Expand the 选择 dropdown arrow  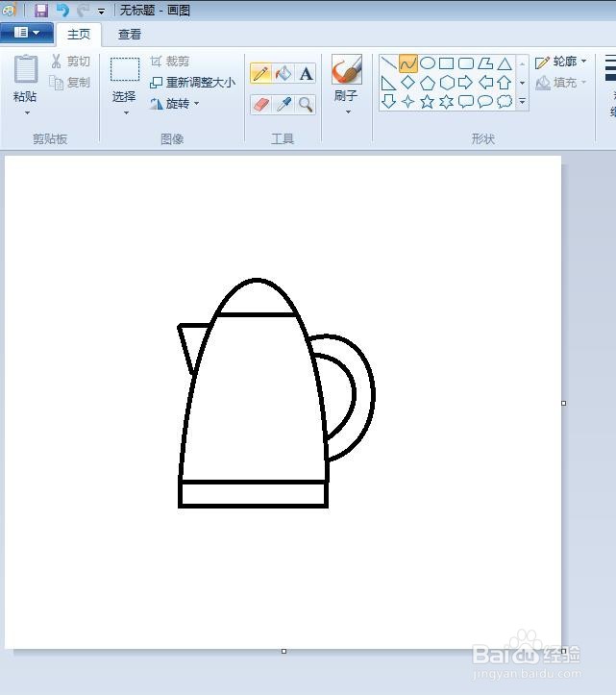click(126, 113)
